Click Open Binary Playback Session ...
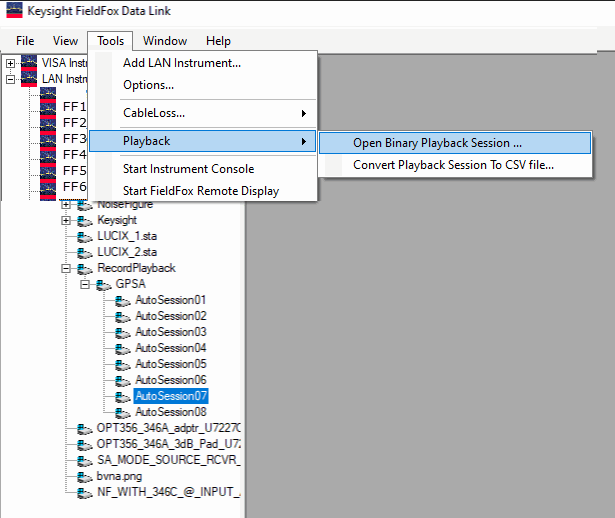Image resolution: width=615 pixels, height=518 pixels. click(x=455, y=143)
